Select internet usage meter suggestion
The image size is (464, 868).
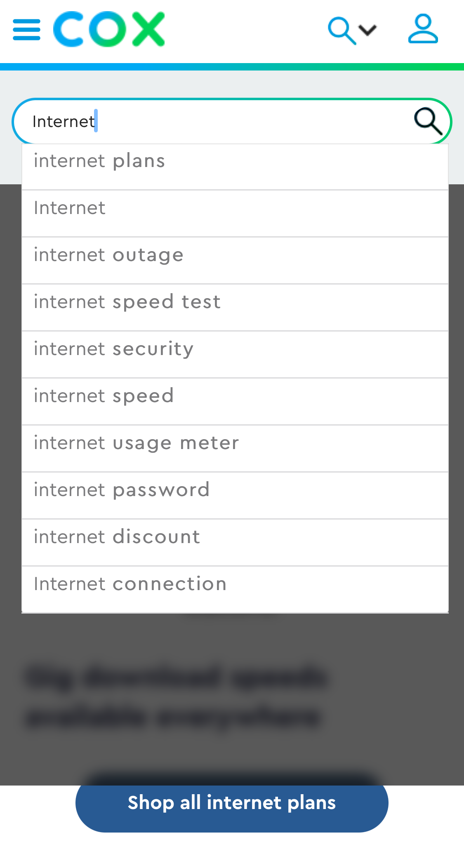(136, 442)
